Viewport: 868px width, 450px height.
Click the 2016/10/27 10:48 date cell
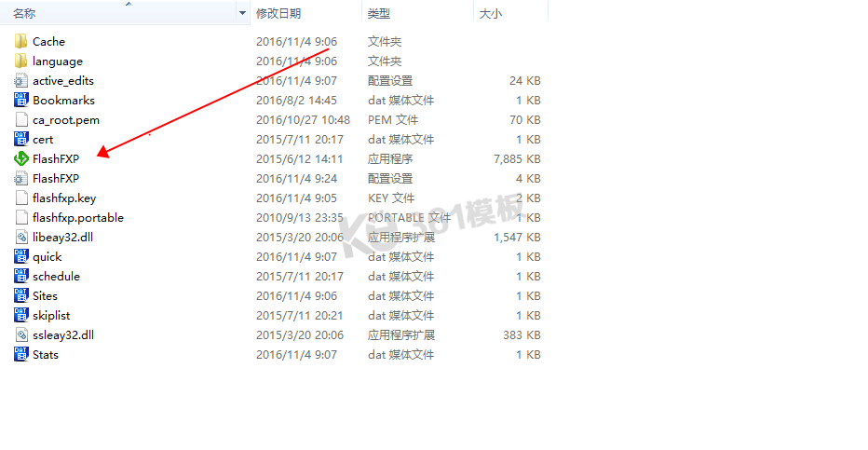(x=303, y=119)
